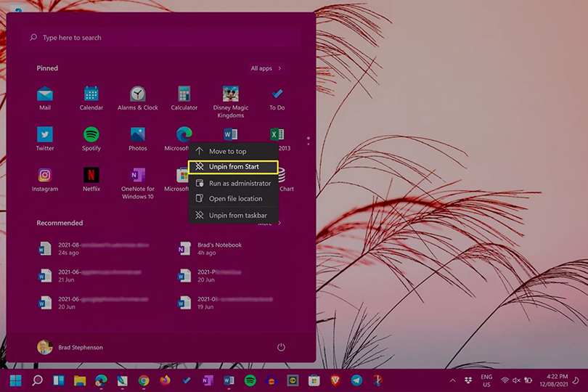Select Move to top in context menu

tap(233, 151)
